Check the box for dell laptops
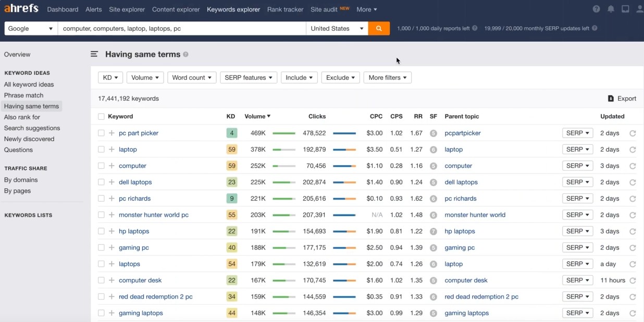Image resolution: width=644 pixels, height=322 pixels. (x=101, y=182)
